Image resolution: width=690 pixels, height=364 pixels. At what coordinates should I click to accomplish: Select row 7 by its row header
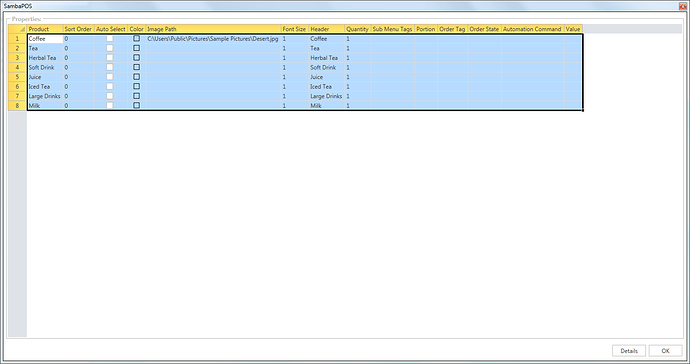(x=18, y=96)
